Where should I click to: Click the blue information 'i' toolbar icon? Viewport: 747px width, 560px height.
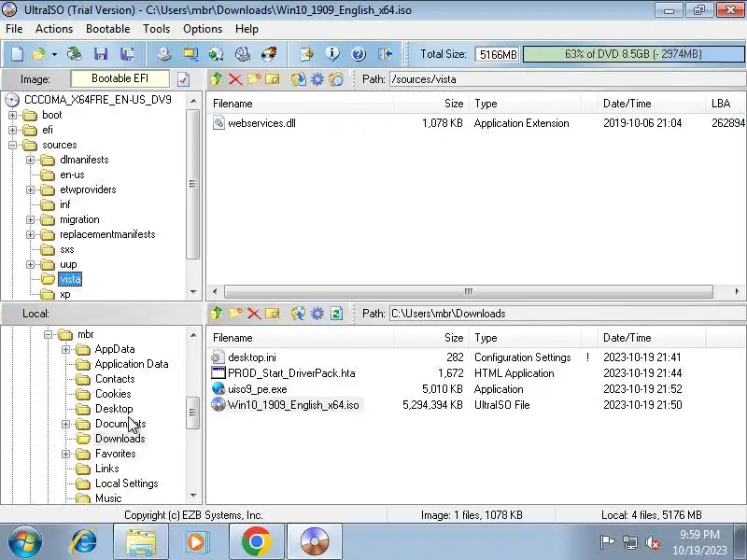tap(332, 54)
